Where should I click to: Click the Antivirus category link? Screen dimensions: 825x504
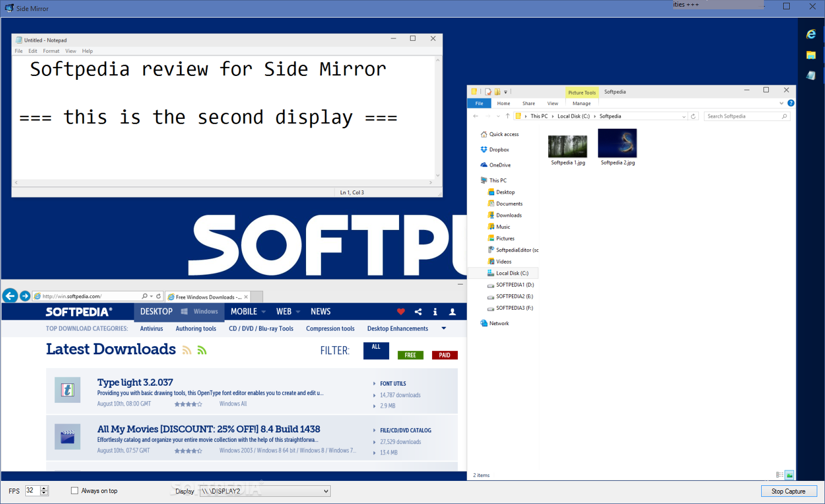151,328
